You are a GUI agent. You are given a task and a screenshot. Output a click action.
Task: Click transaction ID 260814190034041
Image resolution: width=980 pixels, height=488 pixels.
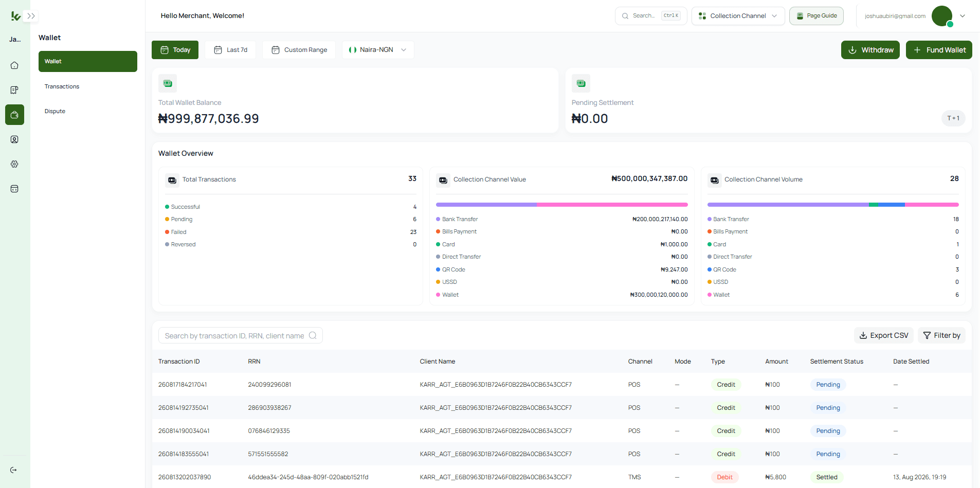[x=184, y=431]
